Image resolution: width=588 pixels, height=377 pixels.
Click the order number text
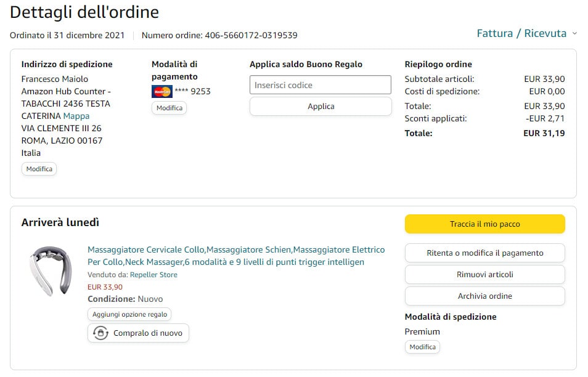click(x=219, y=35)
